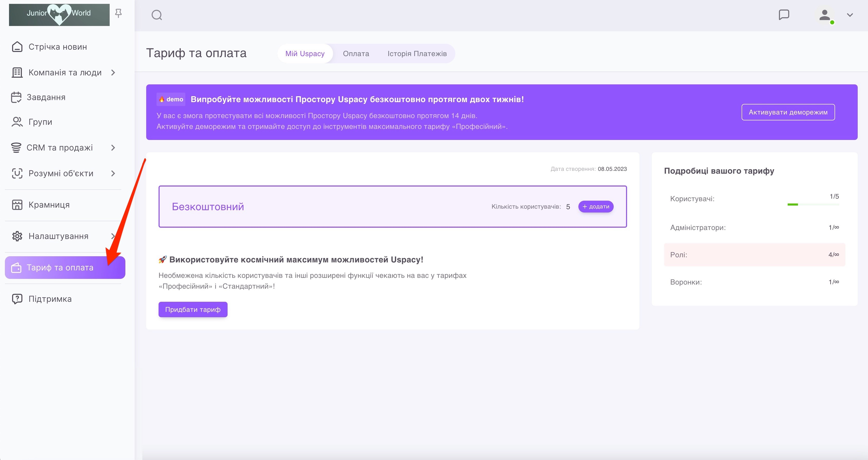Expand Розумні об'єкти chevron

[x=113, y=173]
